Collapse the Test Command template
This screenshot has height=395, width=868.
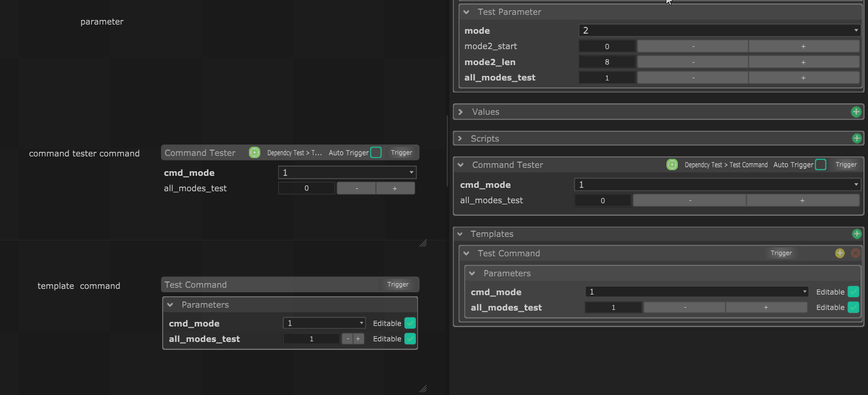[467, 253]
